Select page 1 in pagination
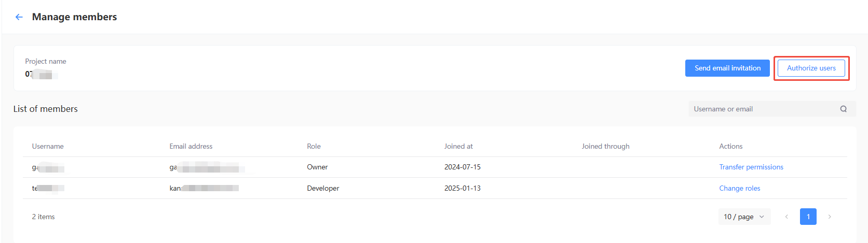This screenshot has width=868, height=243. 808,217
